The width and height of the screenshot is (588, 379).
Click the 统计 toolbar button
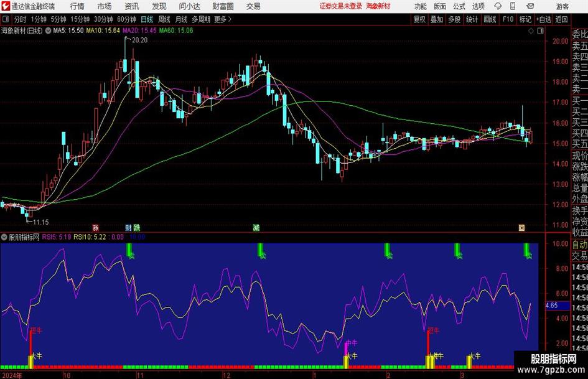pyautogui.click(x=472, y=19)
